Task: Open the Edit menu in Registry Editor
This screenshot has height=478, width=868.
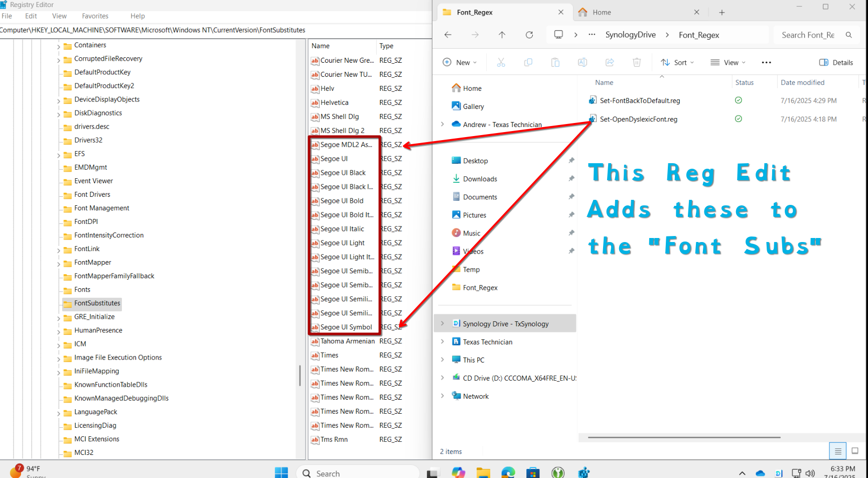Action: 31,16
